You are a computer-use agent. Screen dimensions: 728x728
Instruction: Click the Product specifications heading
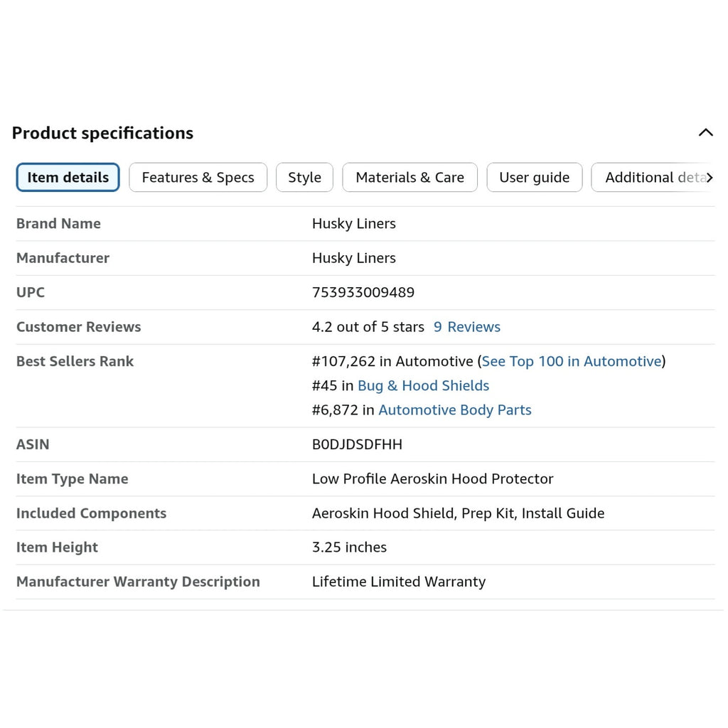click(x=102, y=133)
